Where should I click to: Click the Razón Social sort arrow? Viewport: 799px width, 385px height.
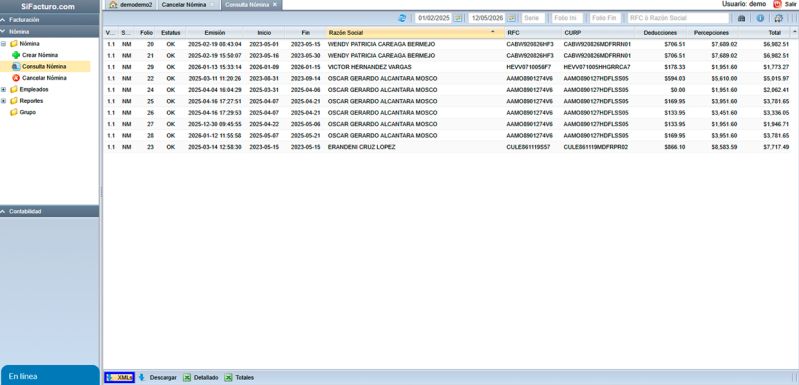click(x=492, y=32)
